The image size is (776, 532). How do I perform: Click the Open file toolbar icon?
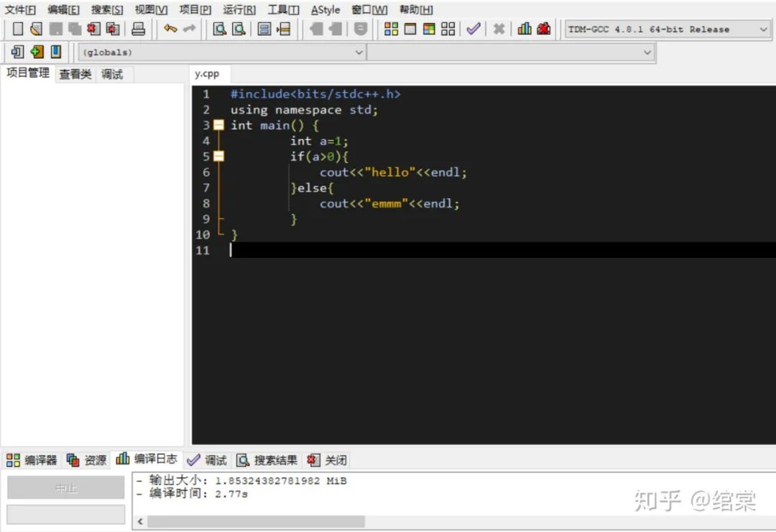pos(36,29)
